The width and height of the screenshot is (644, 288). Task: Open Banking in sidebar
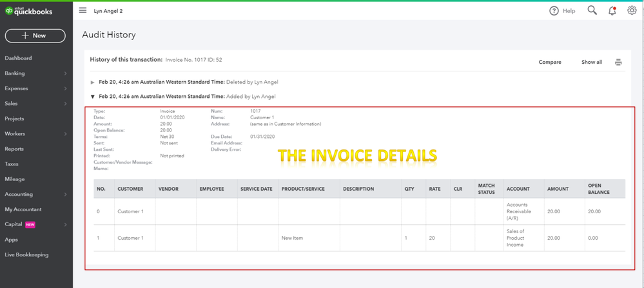point(15,73)
